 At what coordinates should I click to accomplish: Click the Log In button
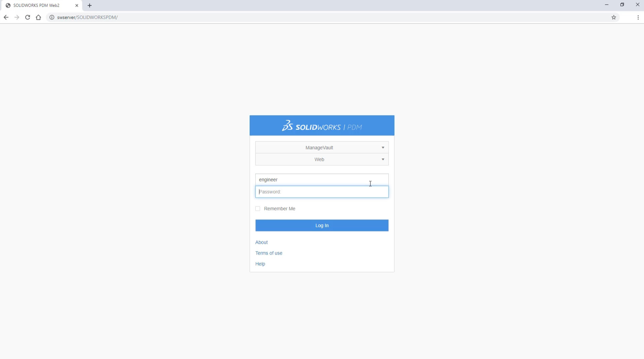coord(322,225)
